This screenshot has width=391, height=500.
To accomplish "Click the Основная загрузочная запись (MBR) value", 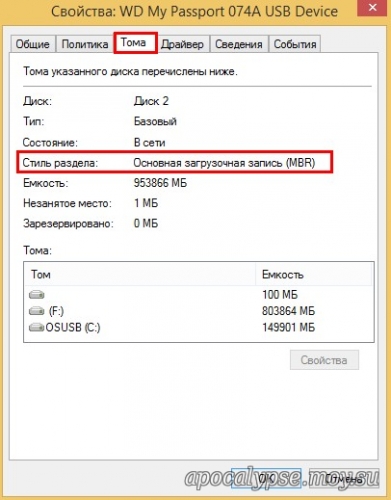I will pos(224,163).
